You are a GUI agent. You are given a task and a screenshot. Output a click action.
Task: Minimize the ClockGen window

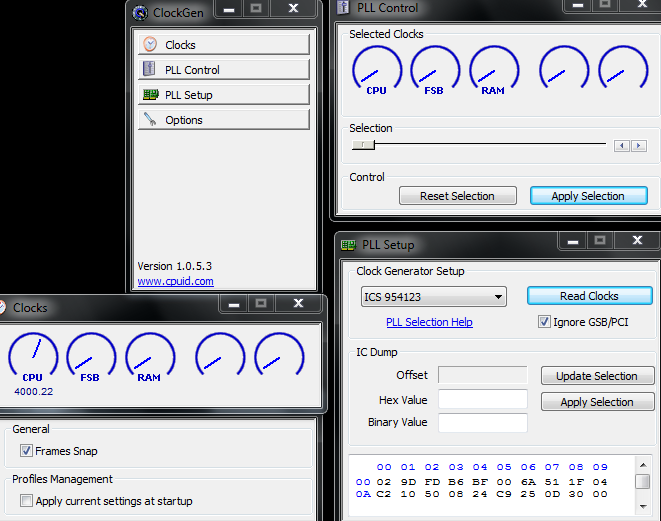click(229, 8)
